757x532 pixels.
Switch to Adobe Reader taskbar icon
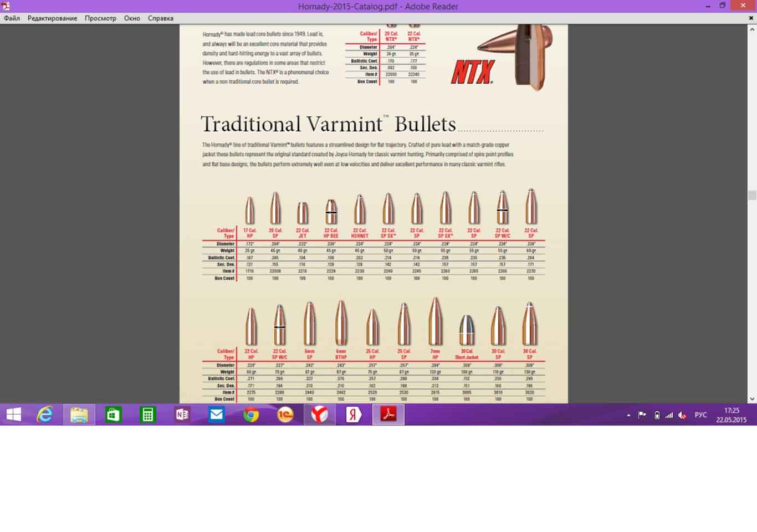pyautogui.click(x=388, y=415)
